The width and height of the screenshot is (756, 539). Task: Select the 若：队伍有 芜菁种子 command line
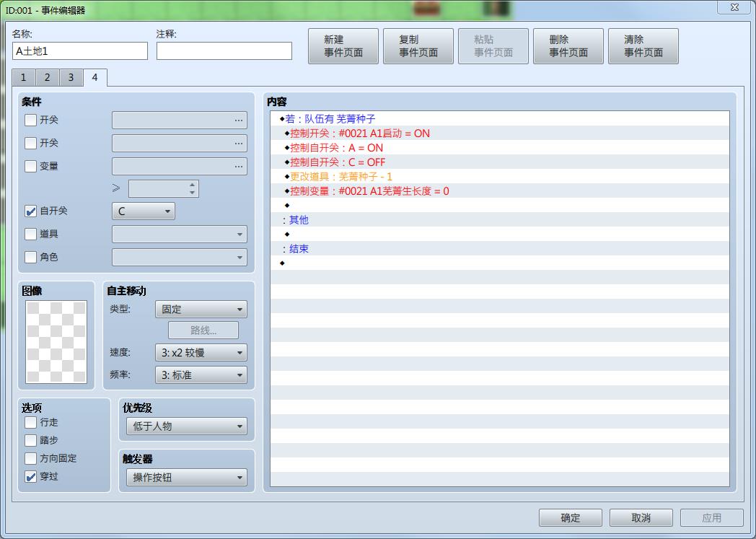point(499,119)
